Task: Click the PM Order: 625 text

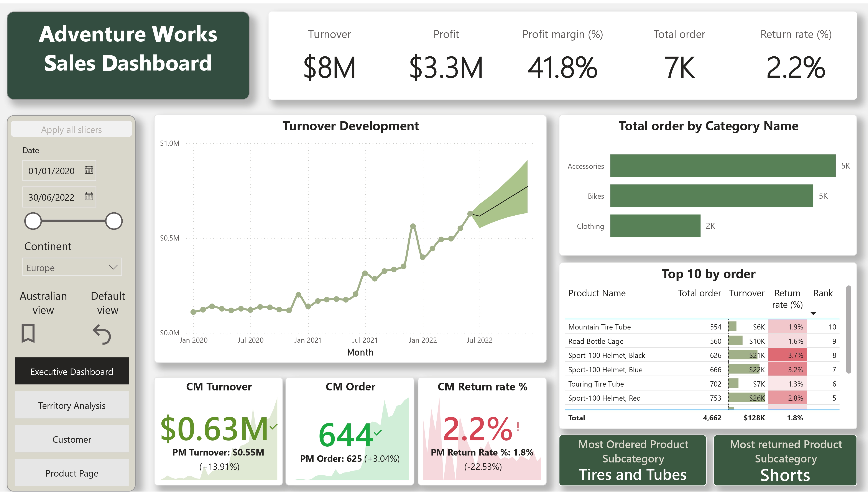Action: click(x=330, y=459)
